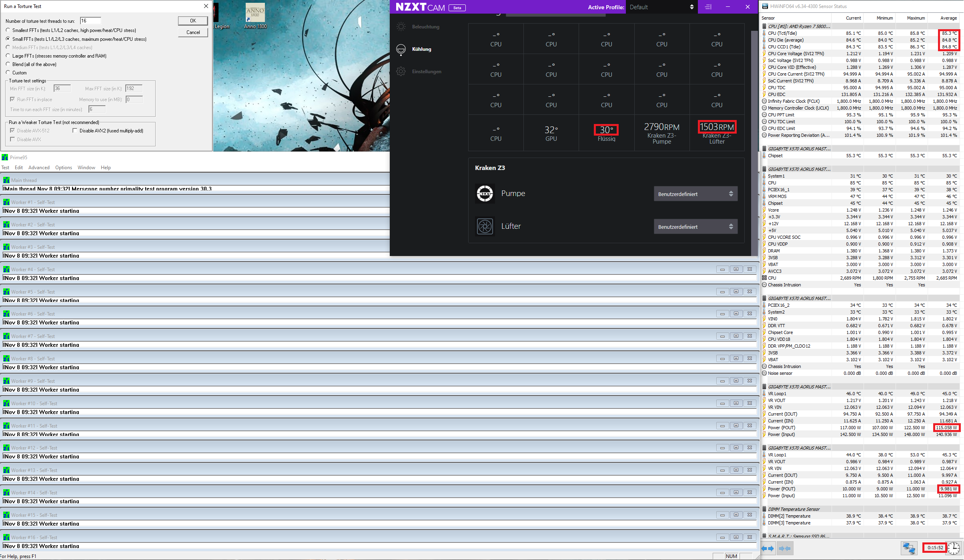Open Pumpe Benutzerdefiniert dropdown

tap(695, 194)
